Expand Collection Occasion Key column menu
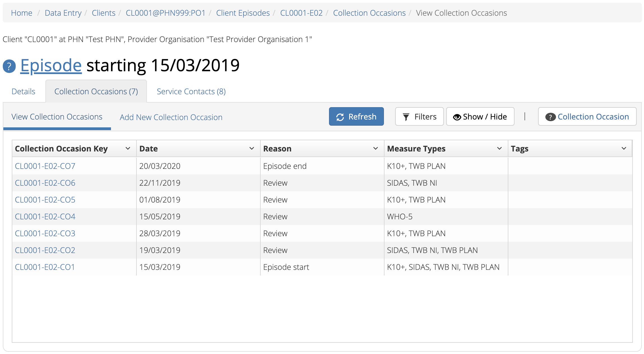The width and height of the screenshot is (644, 354). coord(128,148)
